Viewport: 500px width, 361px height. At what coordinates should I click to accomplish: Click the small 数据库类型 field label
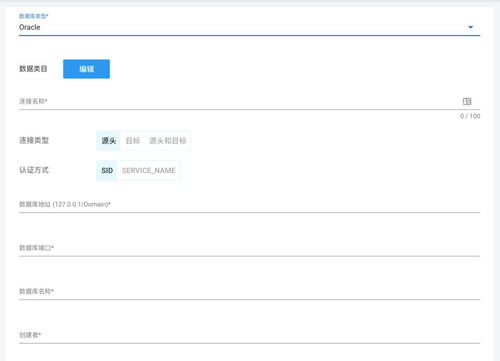[x=34, y=16]
